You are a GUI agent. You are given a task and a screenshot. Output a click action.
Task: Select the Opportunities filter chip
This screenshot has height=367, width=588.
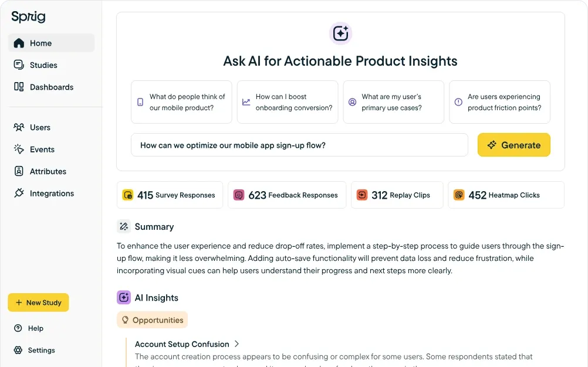point(152,320)
